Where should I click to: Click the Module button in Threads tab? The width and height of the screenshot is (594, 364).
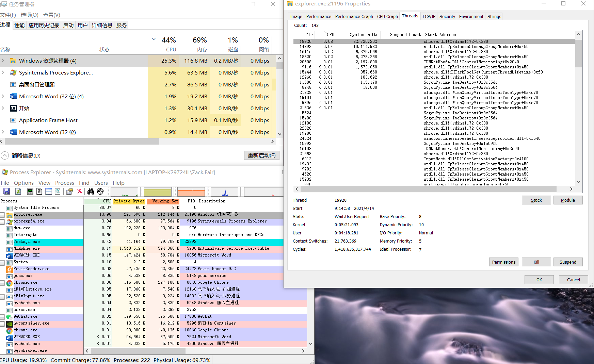[568, 200]
